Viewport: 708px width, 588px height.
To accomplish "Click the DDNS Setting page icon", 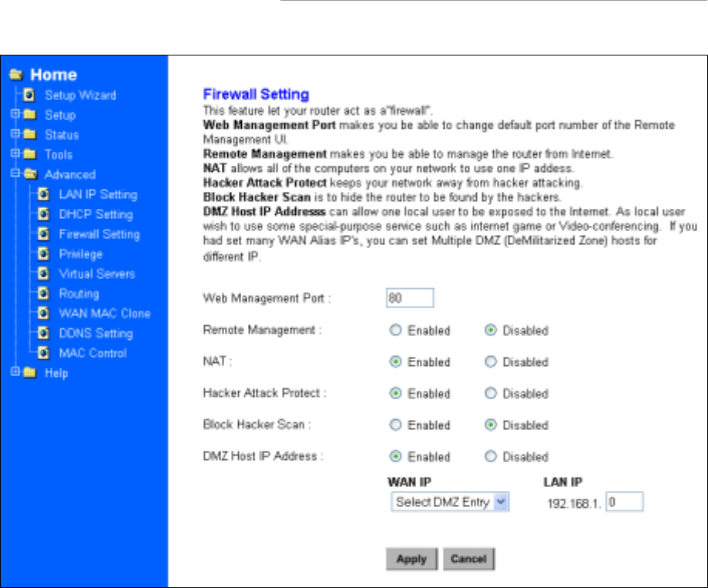I will 43,333.
